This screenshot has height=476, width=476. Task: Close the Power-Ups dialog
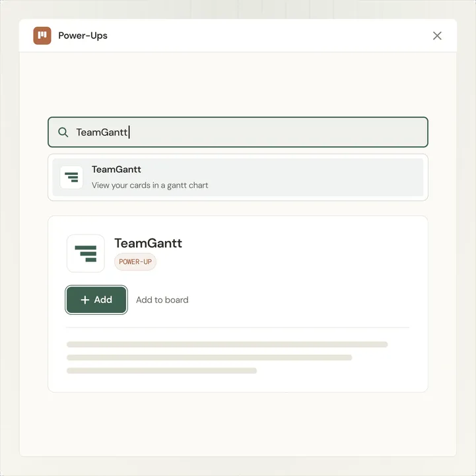pyautogui.click(x=437, y=36)
